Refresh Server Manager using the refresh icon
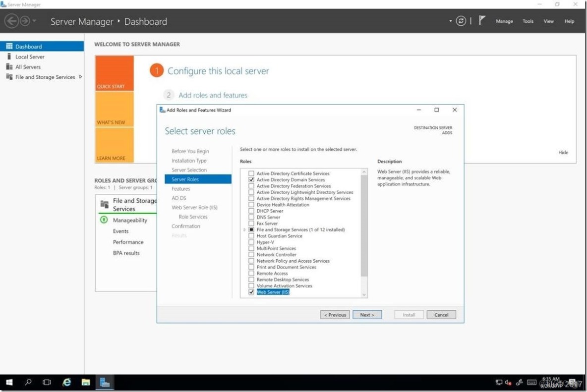Image resolution: width=587 pixels, height=392 pixels. 461,21
